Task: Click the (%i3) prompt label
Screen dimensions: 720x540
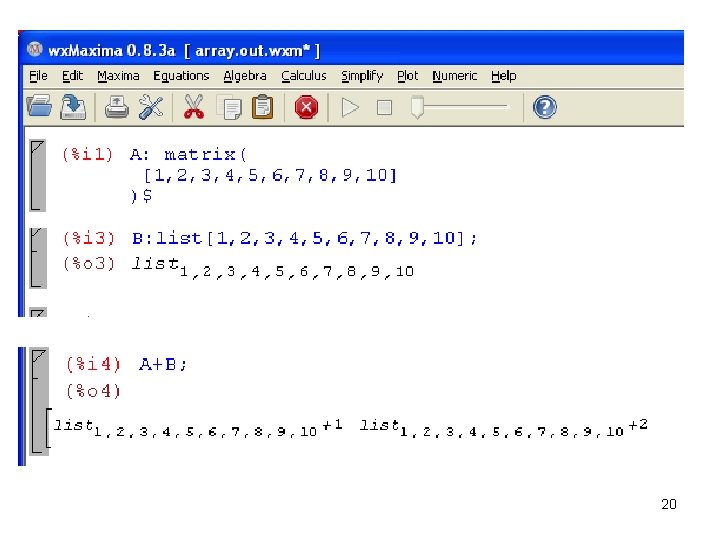Action: point(89,238)
